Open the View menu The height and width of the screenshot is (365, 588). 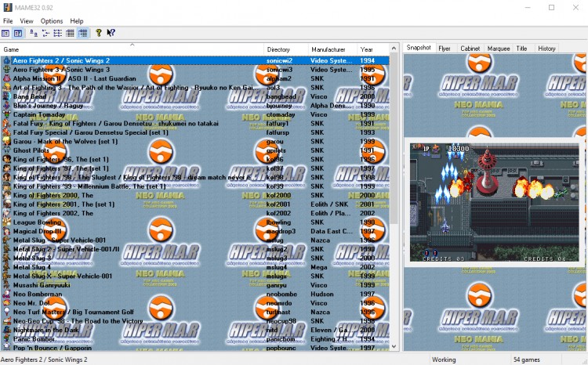click(26, 21)
